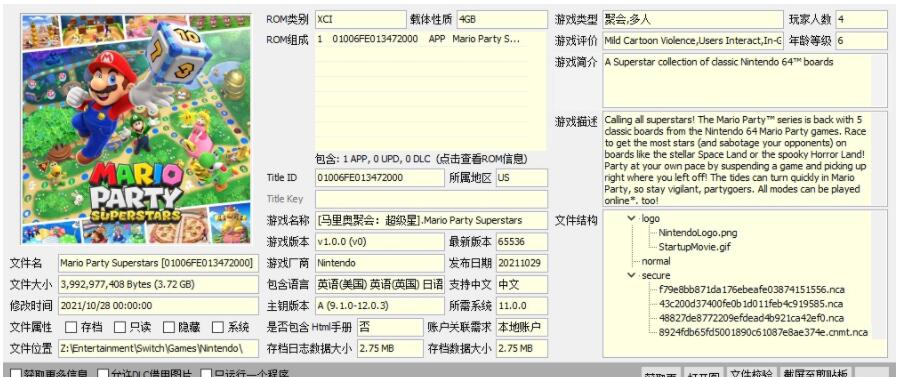Viewport: 904px width, 377px height.
Task: Click the 截屏至剪贴板 button
Action: pos(815,373)
